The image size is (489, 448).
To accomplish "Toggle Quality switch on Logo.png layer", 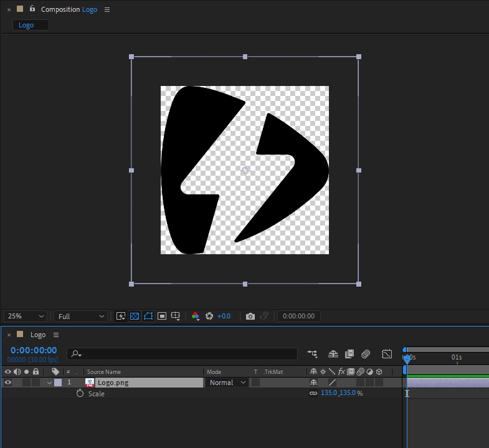I will tap(333, 383).
